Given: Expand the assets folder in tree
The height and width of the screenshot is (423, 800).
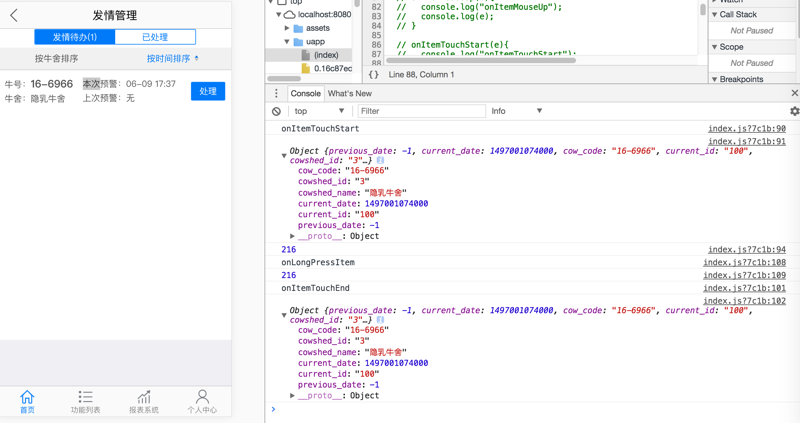Looking at the screenshot, I should [288, 28].
